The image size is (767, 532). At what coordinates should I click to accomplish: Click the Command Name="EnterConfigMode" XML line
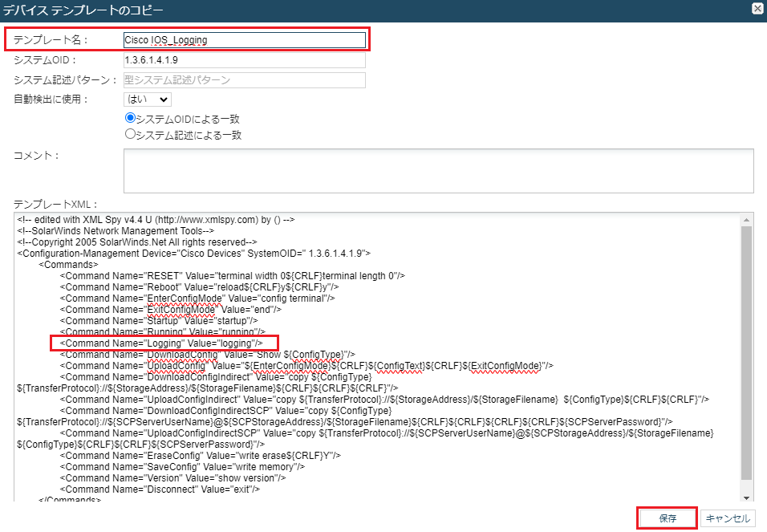[197, 298]
